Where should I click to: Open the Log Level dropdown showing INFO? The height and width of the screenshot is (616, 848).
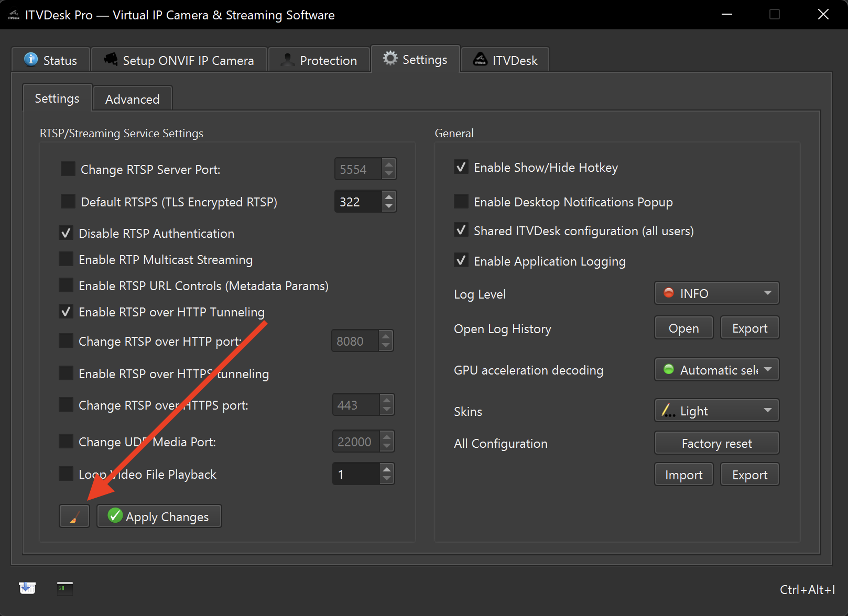coord(716,293)
